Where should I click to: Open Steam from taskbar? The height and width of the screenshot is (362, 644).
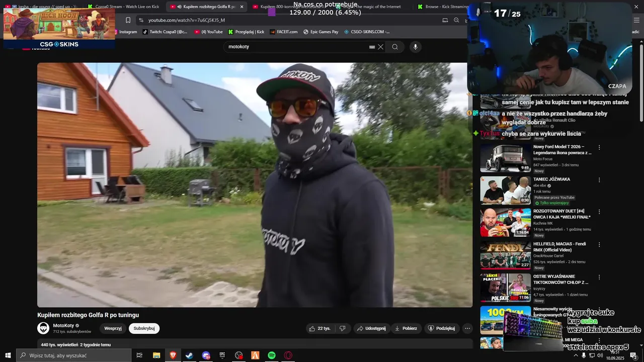pyautogui.click(x=189, y=355)
